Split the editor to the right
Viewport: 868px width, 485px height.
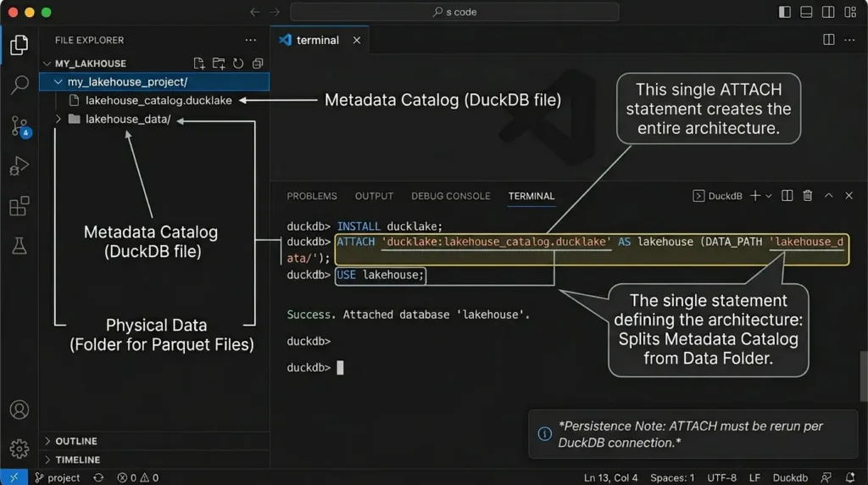click(x=829, y=39)
